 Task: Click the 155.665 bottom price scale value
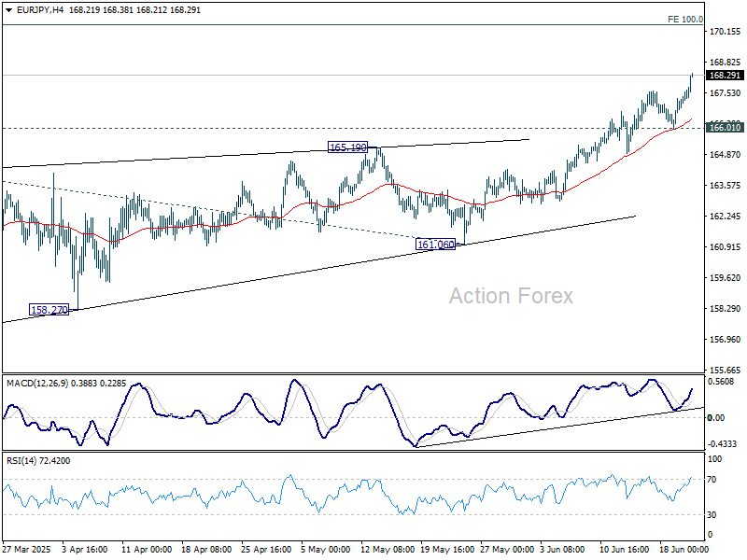(726, 370)
